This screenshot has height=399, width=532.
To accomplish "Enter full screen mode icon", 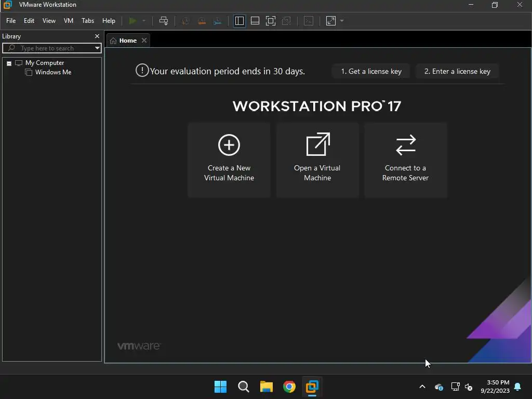I will pos(270,21).
